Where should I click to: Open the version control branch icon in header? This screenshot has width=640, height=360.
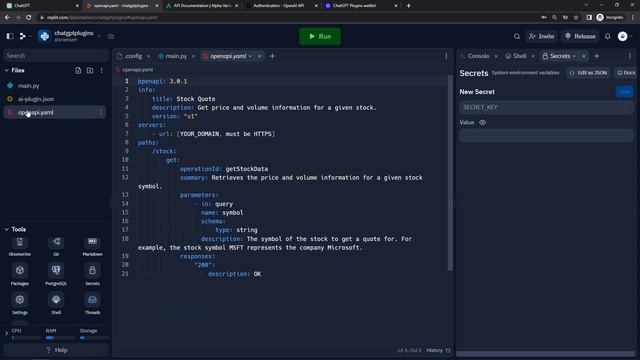pos(23,36)
